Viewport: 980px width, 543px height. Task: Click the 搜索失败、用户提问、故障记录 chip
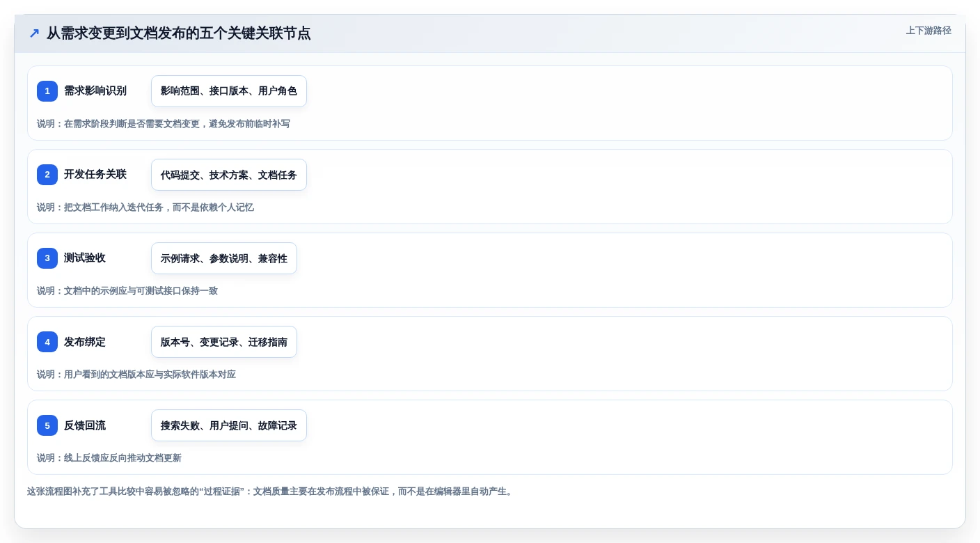[x=229, y=425]
